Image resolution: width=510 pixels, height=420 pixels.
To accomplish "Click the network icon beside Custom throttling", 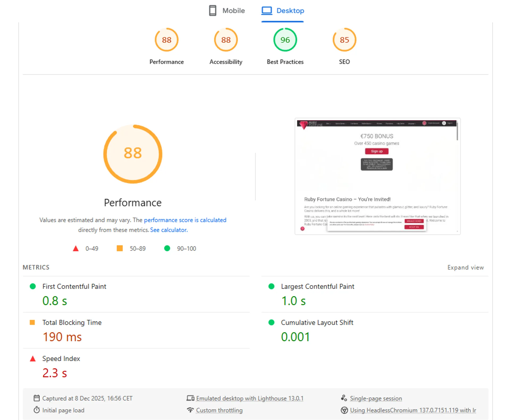I will 190,410.
